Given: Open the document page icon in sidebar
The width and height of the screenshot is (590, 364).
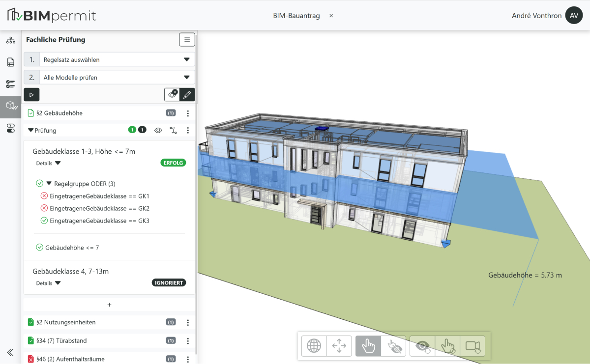Looking at the screenshot, I should pyautogui.click(x=10, y=62).
